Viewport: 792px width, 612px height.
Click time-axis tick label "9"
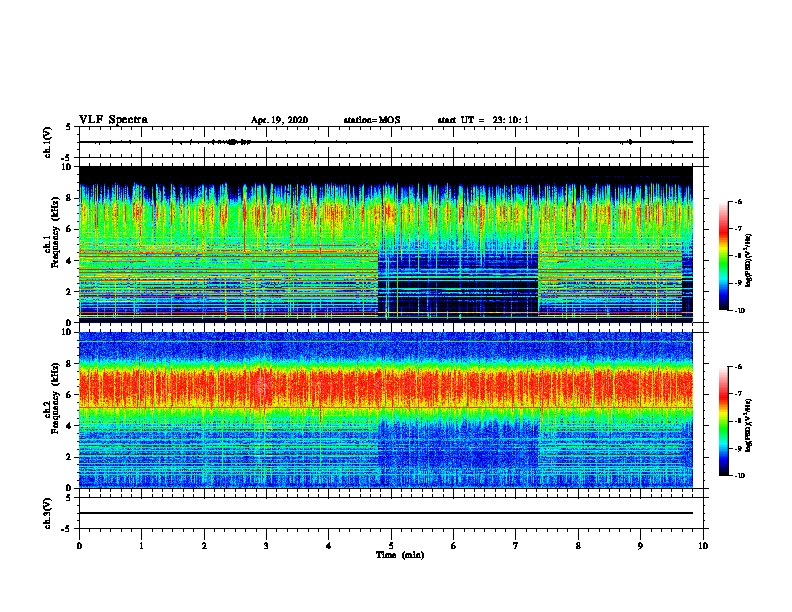640,546
